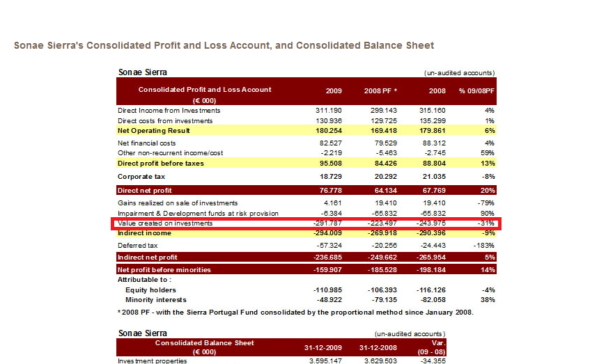Select value 311.190 in Direct Income row
The image size is (590, 364).
(329, 111)
